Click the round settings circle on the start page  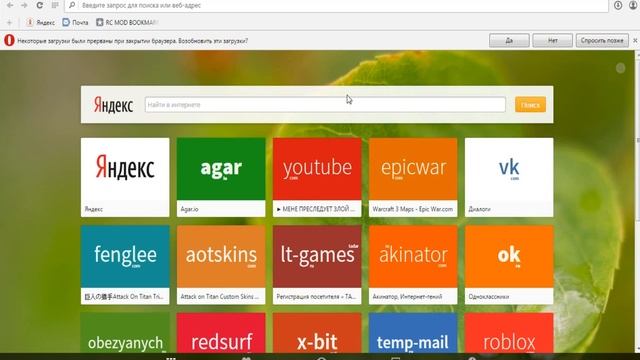[x=620, y=68]
